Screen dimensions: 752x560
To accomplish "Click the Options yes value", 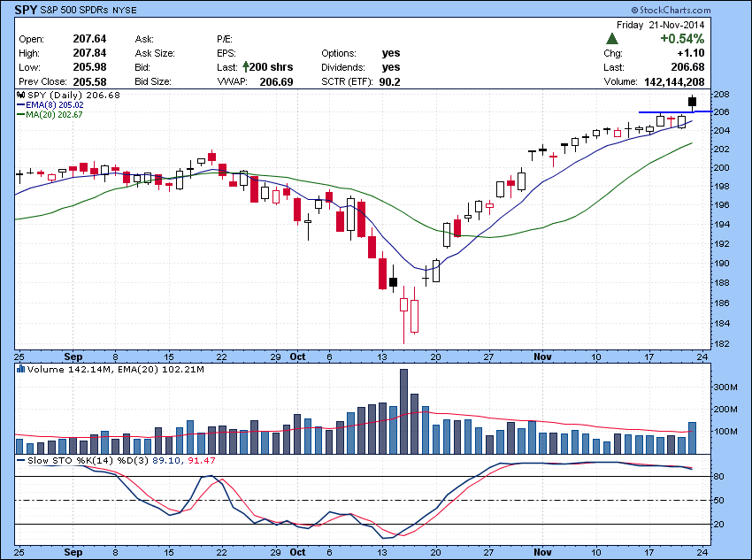I will (x=390, y=53).
